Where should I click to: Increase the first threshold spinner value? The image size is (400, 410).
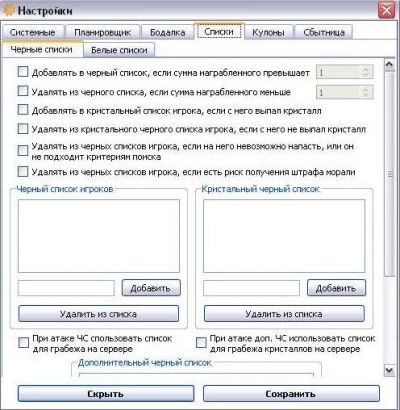click(366, 69)
